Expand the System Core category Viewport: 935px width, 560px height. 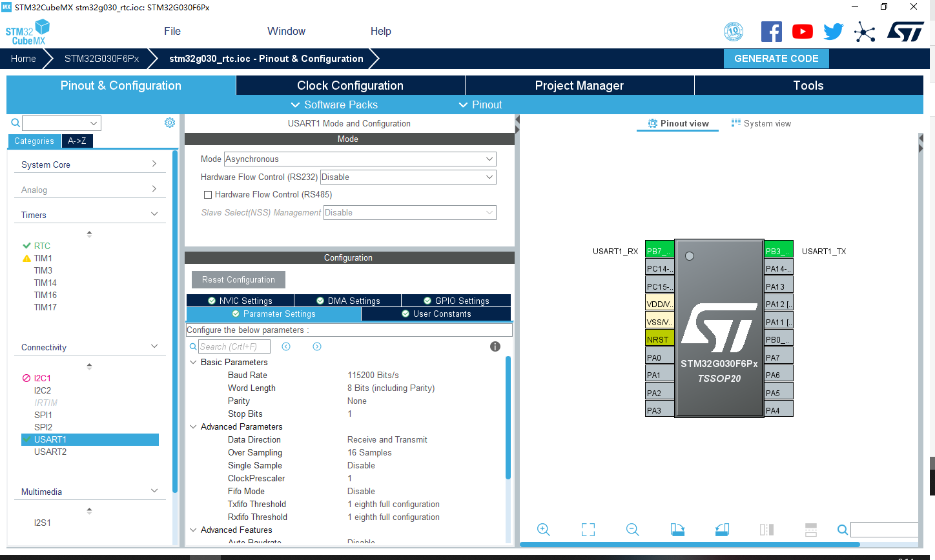point(89,165)
